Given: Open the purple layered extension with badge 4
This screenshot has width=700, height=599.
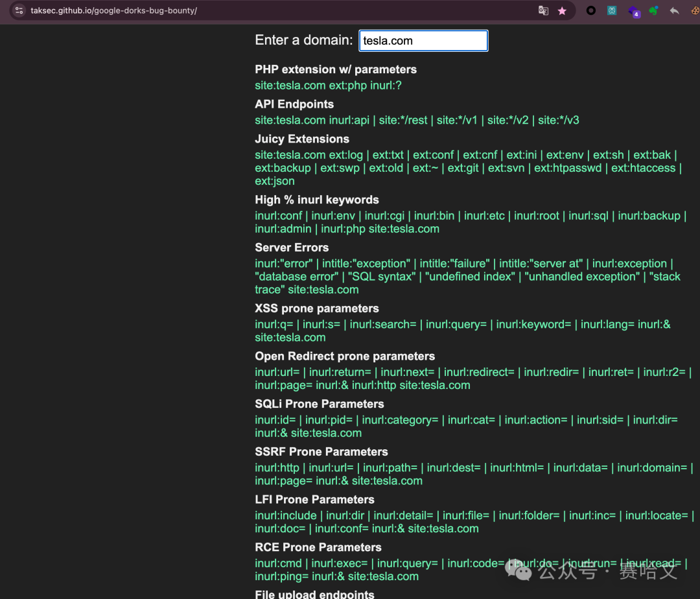Looking at the screenshot, I should coord(633,11).
